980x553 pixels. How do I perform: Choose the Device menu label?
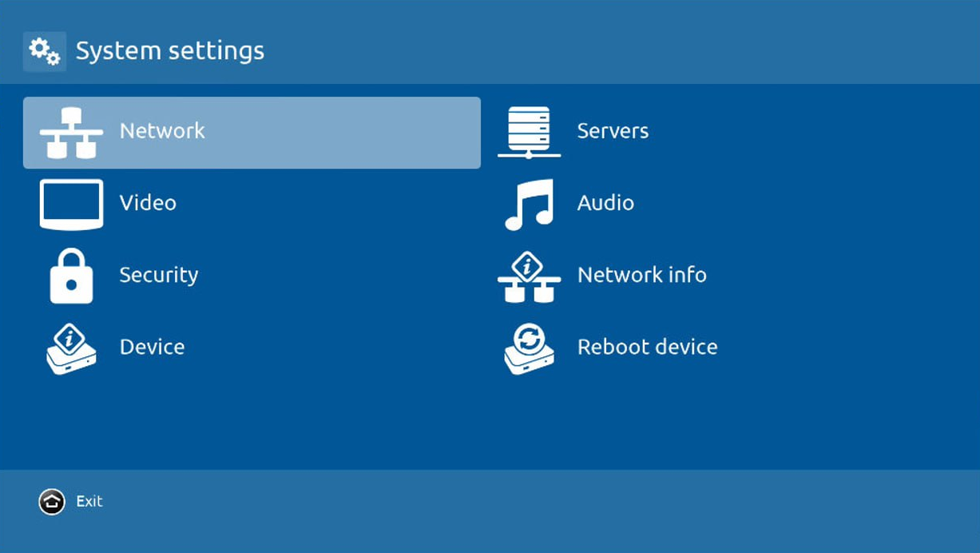click(152, 347)
